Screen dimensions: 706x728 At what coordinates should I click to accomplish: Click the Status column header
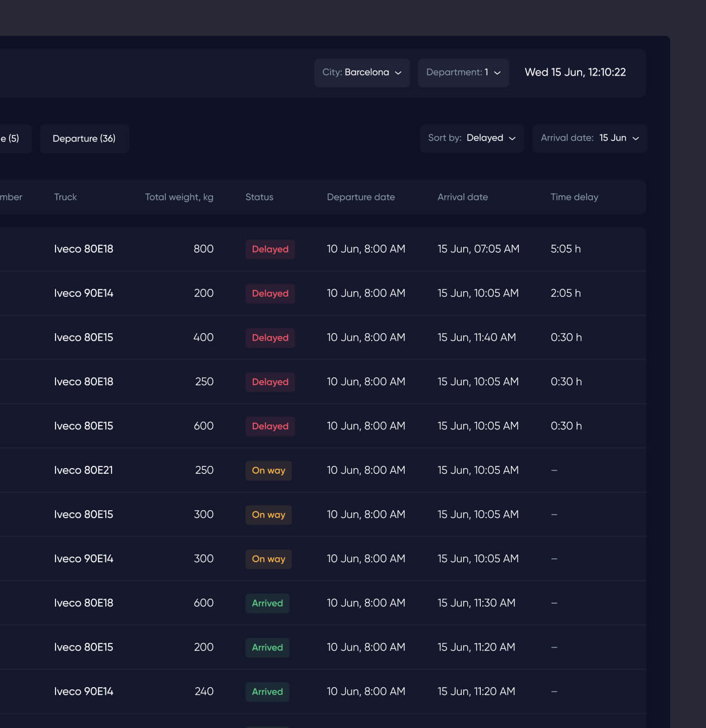click(259, 197)
